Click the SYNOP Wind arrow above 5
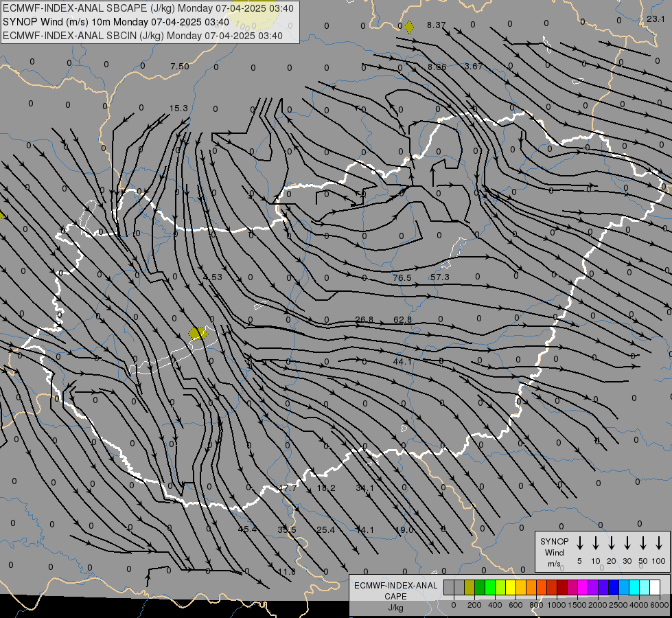The image size is (672, 618). 579,543
